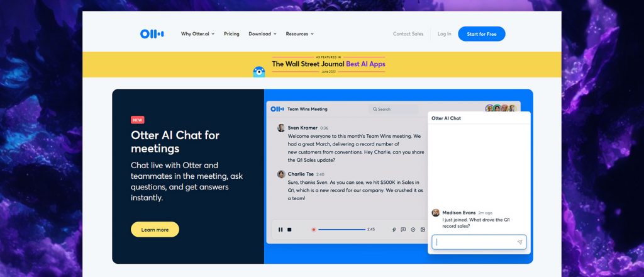Stop the meeting recording
This screenshot has width=644, height=277.
pyautogui.click(x=289, y=230)
